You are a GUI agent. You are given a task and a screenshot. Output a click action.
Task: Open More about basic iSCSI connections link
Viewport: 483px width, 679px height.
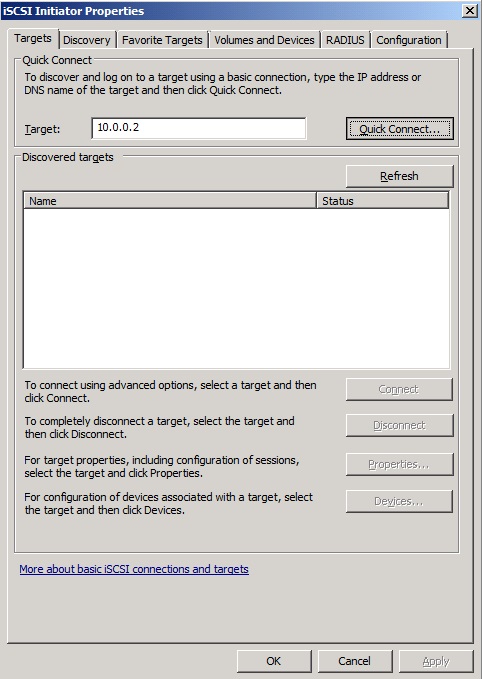[x=134, y=569]
